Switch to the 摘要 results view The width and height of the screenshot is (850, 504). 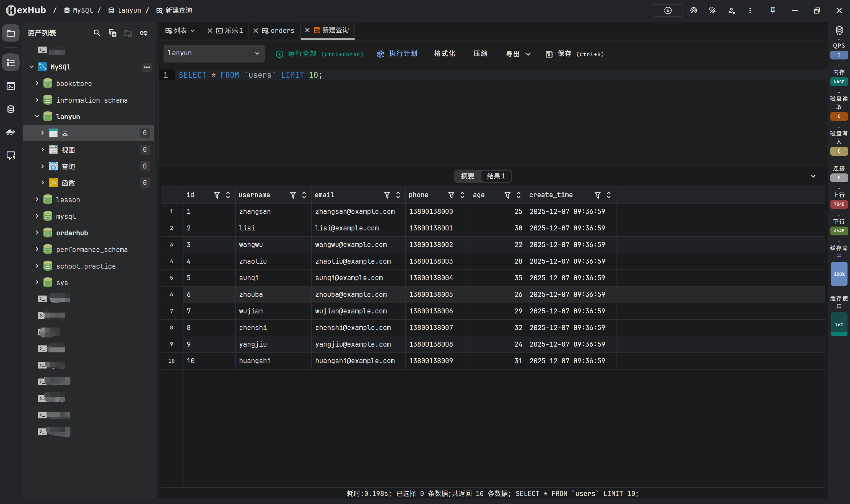click(x=467, y=176)
